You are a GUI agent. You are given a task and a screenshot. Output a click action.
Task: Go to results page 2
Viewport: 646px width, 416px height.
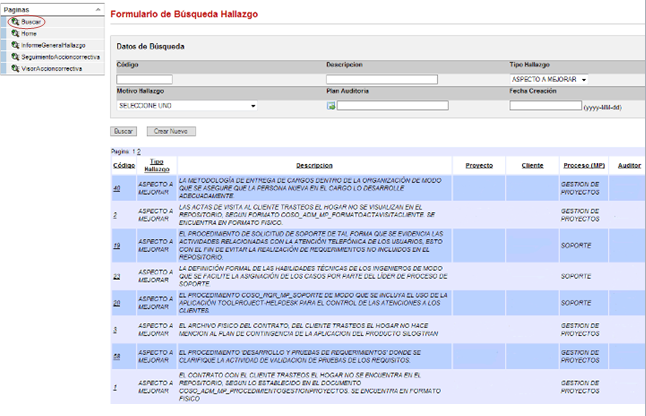pyautogui.click(x=139, y=151)
